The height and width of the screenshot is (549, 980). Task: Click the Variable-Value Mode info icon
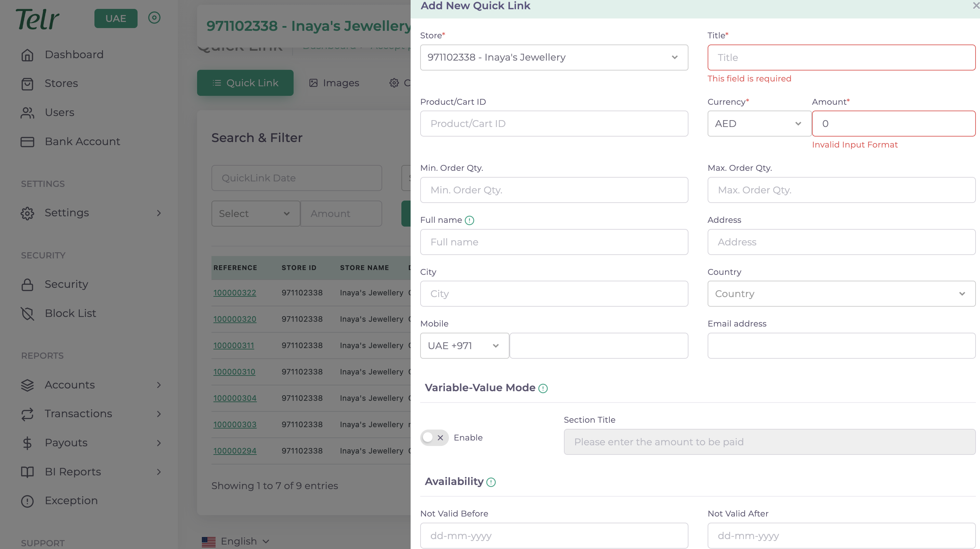543,388
